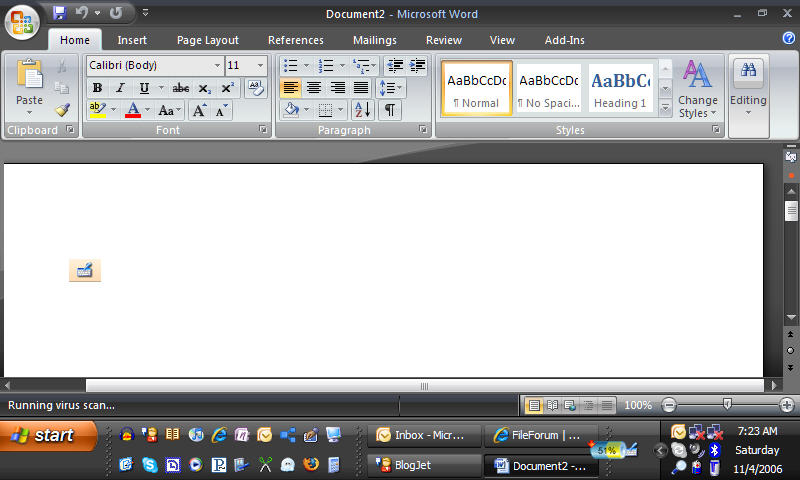Open underline style dropdown arrow
Image resolution: width=800 pixels, height=480 pixels.
[x=161, y=88]
